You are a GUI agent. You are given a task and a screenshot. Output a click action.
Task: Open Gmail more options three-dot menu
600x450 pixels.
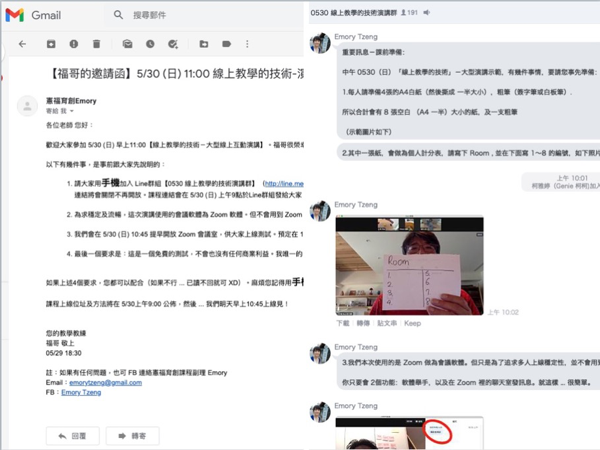click(247, 44)
